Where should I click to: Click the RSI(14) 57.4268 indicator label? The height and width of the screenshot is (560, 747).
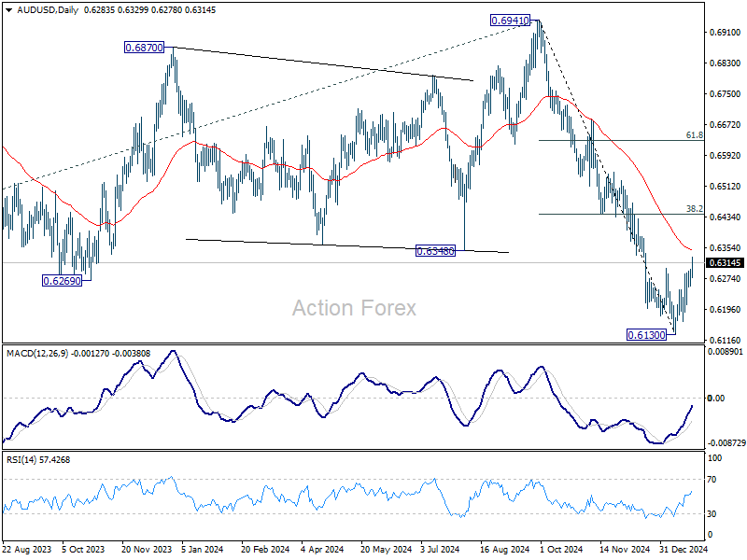click(38, 460)
